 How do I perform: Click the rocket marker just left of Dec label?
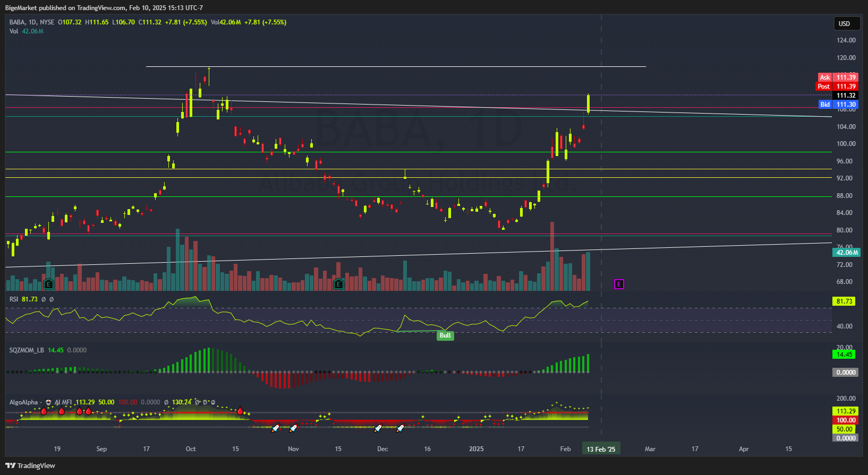[x=378, y=428]
